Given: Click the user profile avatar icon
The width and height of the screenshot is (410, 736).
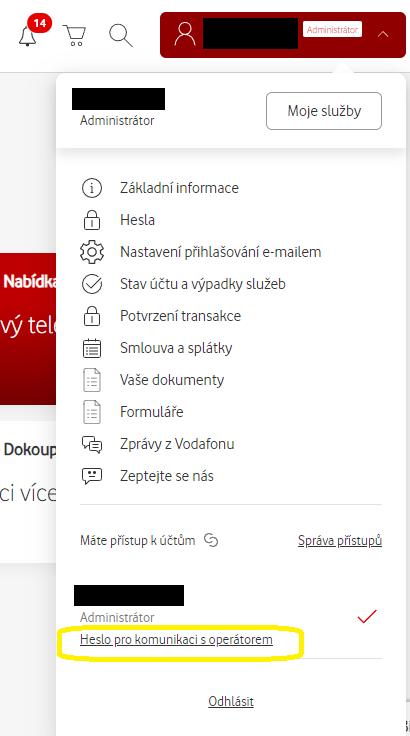Looking at the screenshot, I should pyautogui.click(x=185, y=34).
